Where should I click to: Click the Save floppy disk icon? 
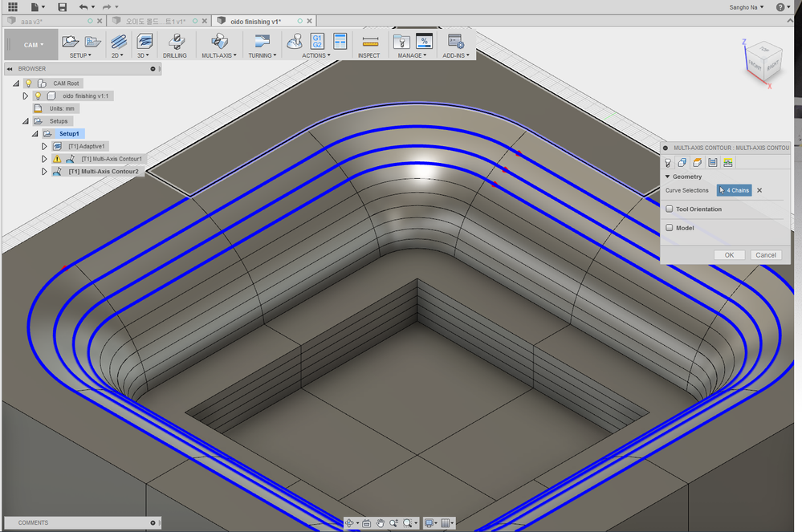(x=63, y=6)
